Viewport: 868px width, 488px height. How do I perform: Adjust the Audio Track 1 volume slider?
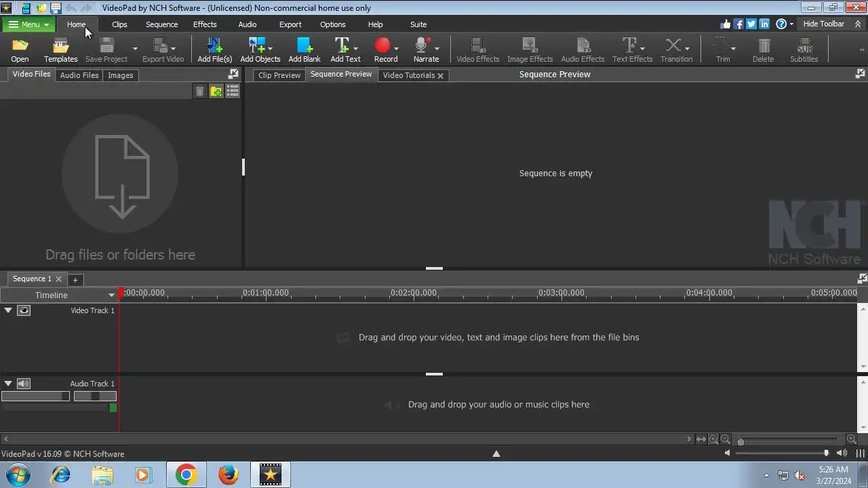[x=35, y=396]
